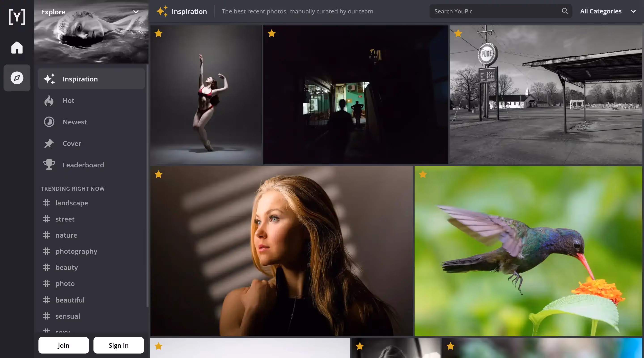Select the Hot menu item
Image resolution: width=644 pixels, height=358 pixels.
click(x=91, y=100)
